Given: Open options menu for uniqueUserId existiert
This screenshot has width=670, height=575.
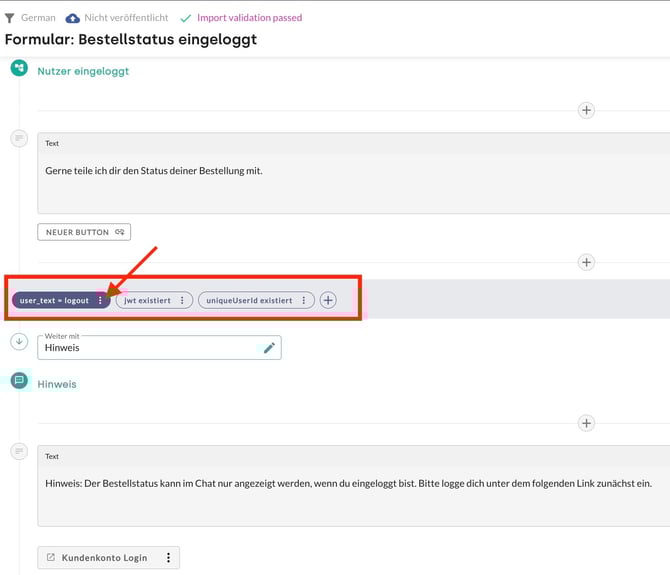Looking at the screenshot, I should [x=304, y=300].
